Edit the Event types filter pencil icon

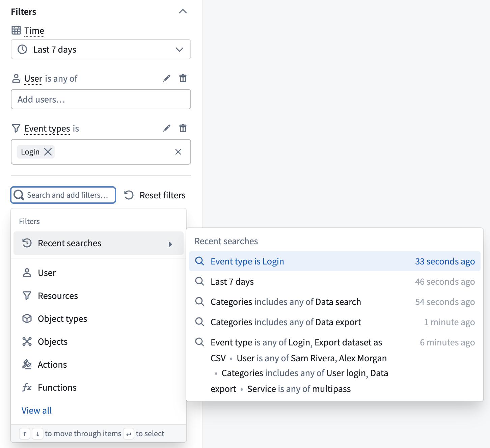point(167,128)
